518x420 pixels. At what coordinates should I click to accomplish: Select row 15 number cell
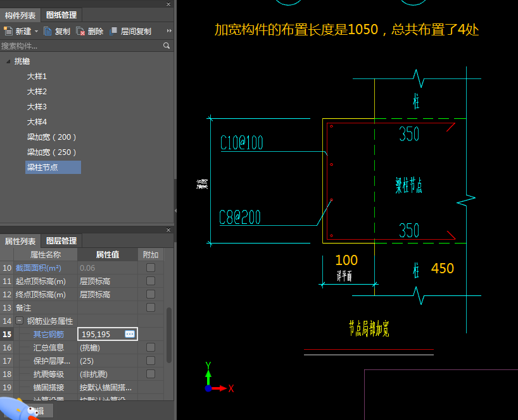pos(7,334)
